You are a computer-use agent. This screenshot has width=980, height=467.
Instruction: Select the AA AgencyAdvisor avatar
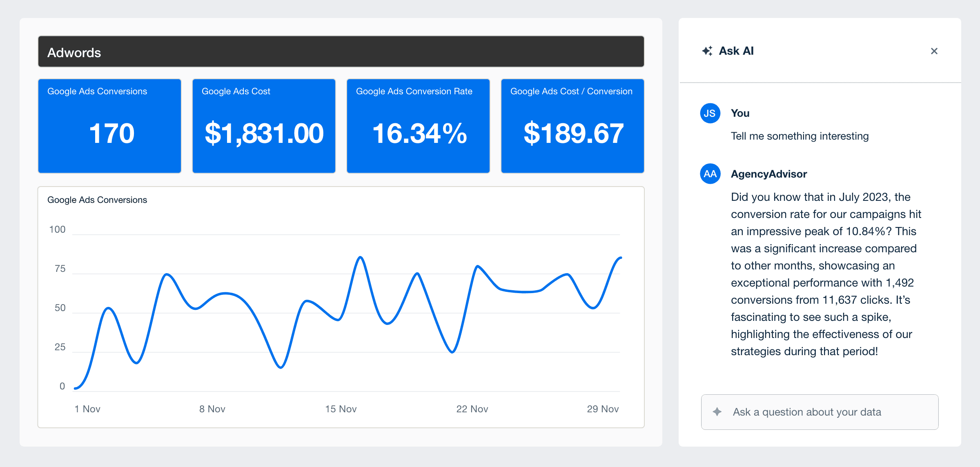[710, 174]
